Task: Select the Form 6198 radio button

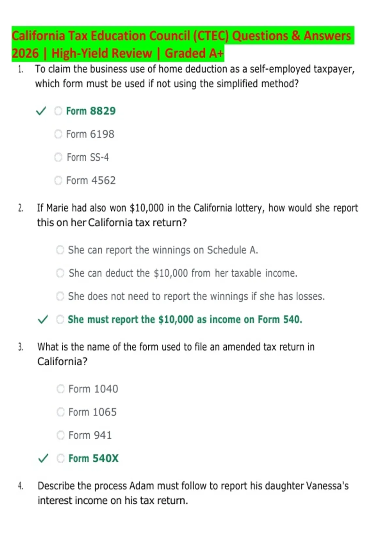Action: coord(58,134)
